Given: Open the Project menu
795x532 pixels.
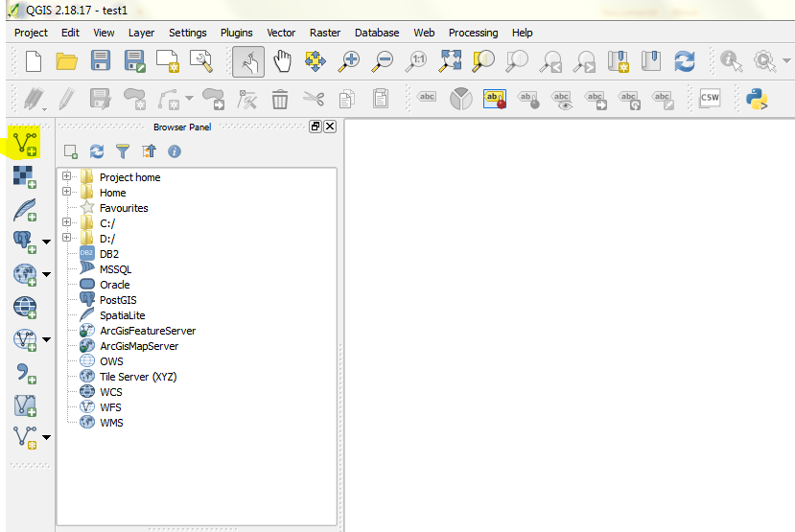Looking at the screenshot, I should [x=31, y=33].
